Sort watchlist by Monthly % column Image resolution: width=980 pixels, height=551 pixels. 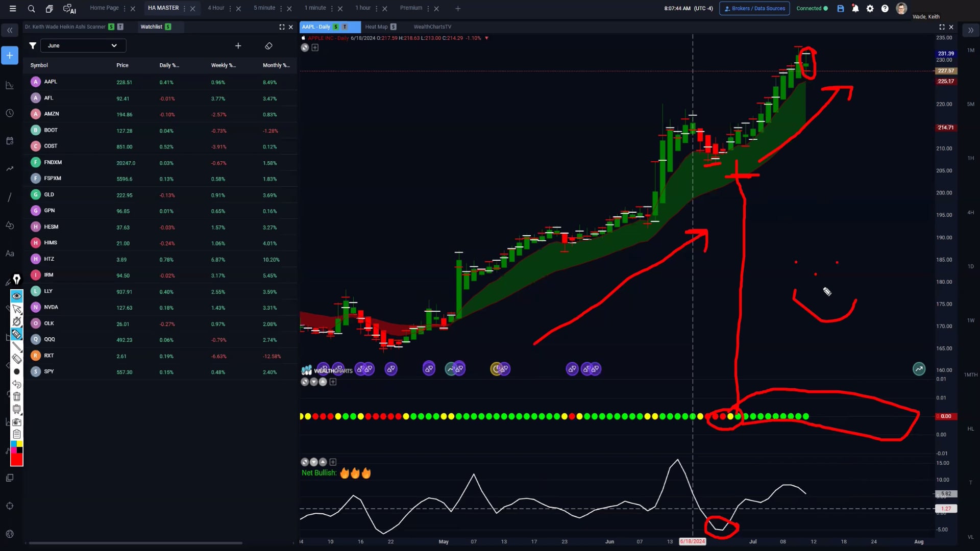tap(276, 65)
